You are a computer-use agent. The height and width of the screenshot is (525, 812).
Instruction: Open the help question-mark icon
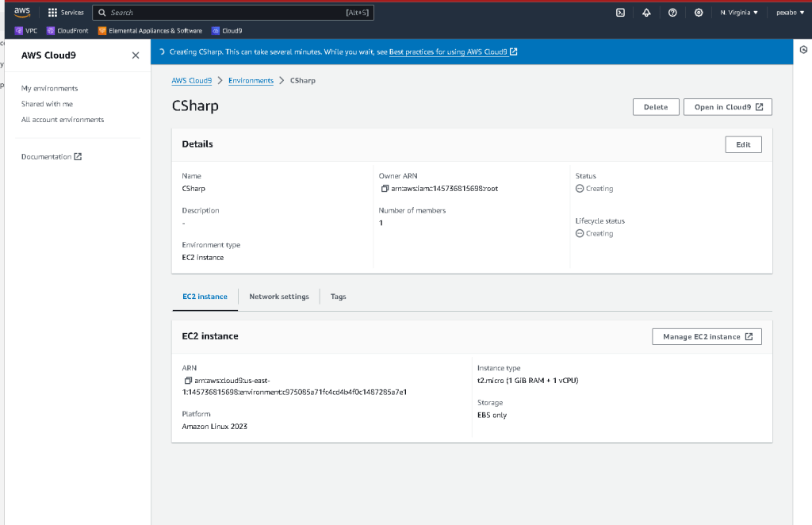click(x=672, y=13)
